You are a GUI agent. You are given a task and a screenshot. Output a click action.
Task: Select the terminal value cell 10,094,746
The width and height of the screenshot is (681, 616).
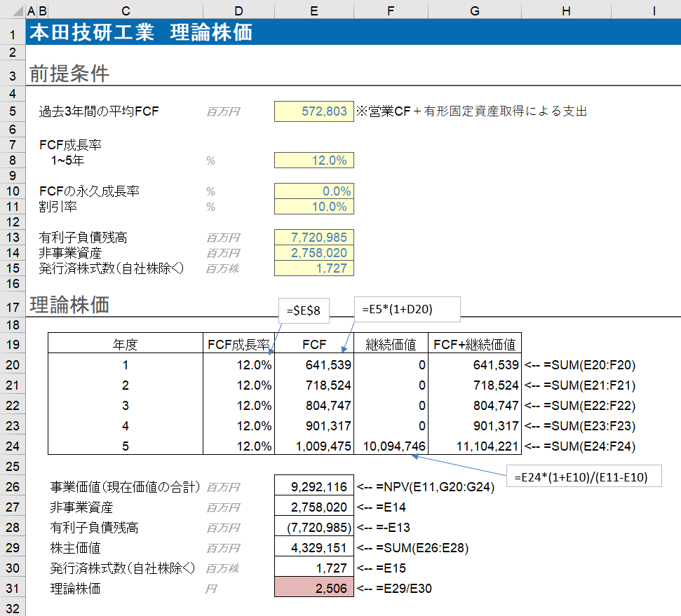[391, 446]
